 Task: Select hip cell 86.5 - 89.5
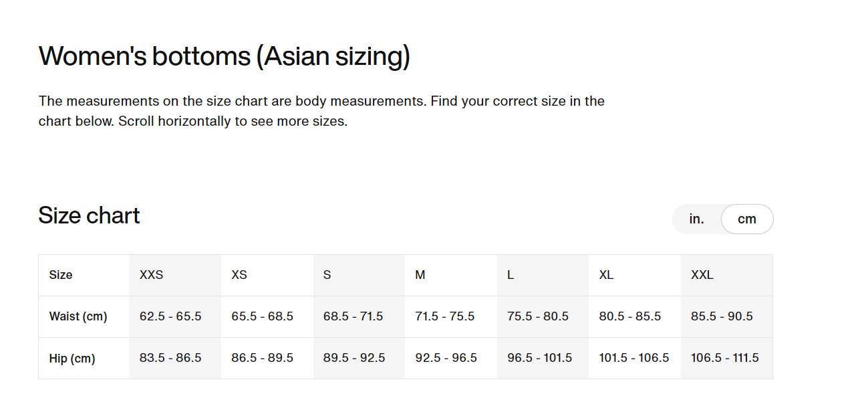(x=263, y=358)
